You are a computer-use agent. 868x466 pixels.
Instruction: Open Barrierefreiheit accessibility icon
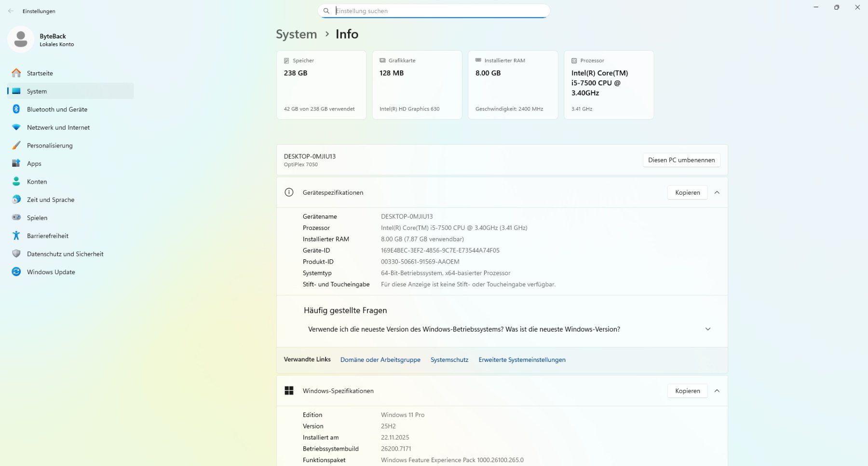click(x=16, y=236)
